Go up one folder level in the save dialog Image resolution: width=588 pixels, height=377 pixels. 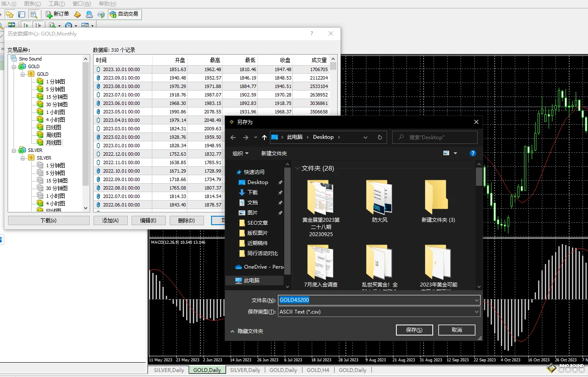tap(264, 138)
